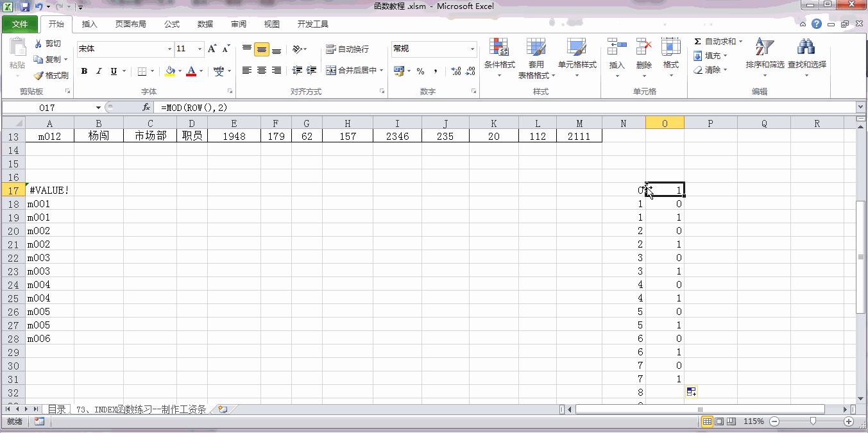Toggle bold formatting
This screenshot has width=868, height=433.
coord(84,71)
